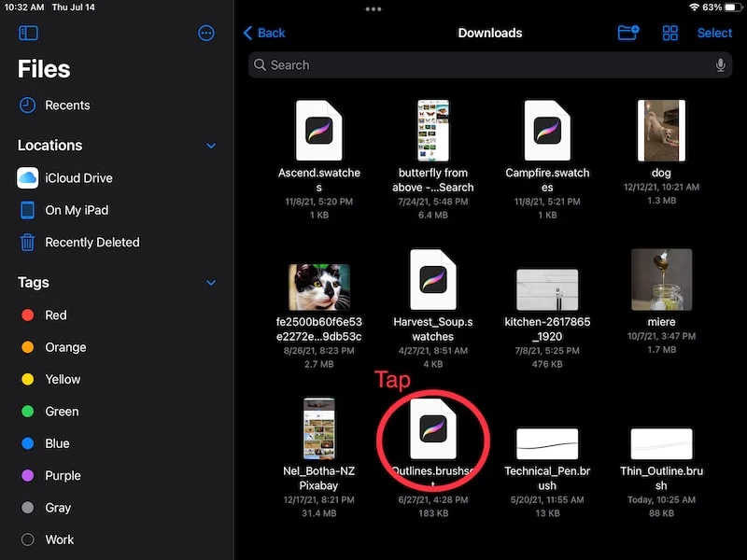Open On My iPad location
Viewport: 747px width, 560px height.
point(63,210)
